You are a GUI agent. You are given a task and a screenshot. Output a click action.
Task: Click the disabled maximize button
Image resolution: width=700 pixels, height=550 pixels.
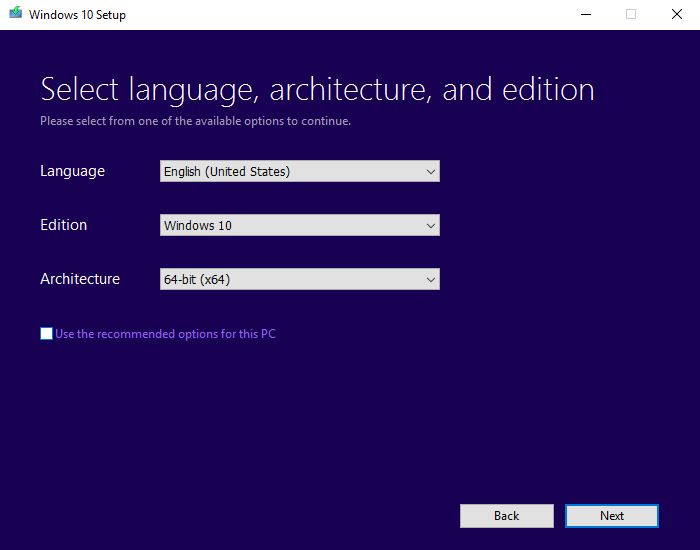pos(631,15)
